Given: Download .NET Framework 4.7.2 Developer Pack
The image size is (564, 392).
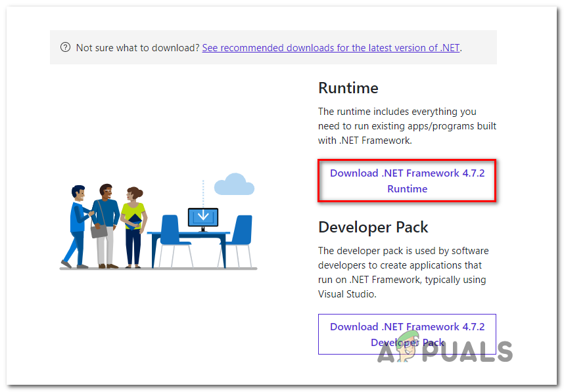Looking at the screenshot, I should 407,334.
